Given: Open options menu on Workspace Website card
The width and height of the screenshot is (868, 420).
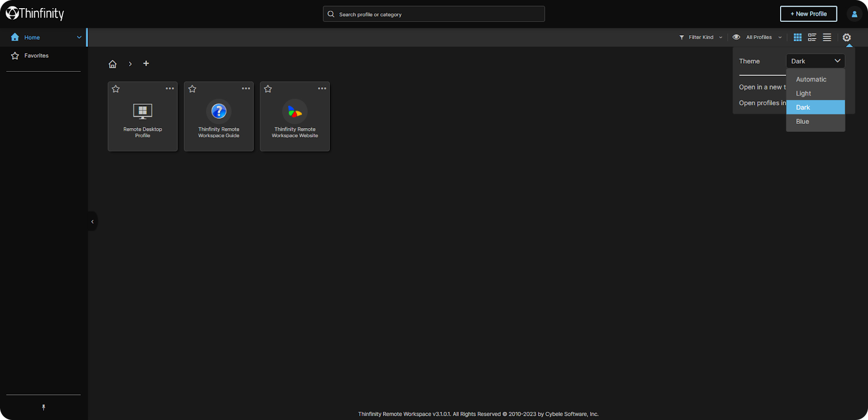Looking at the screenshot, I should 322,88.
